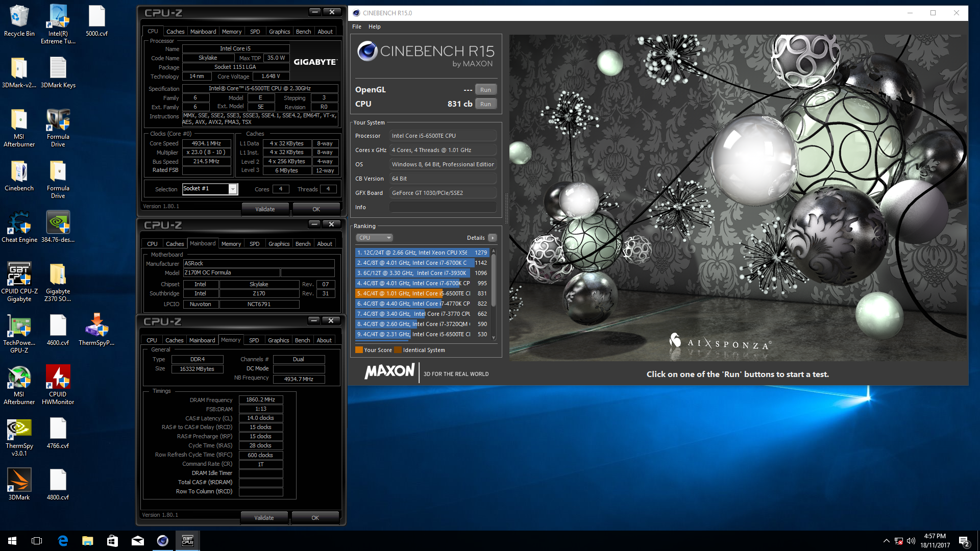Screen dimensions: 980x551
Task: Open the Gigabyte Z370 SO folder
Action: click(58, 282)
